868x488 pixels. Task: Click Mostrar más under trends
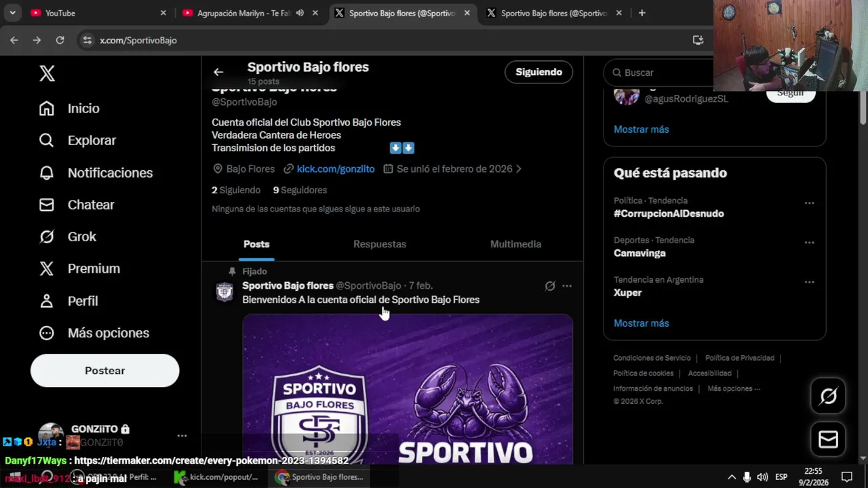click(642, 323)
